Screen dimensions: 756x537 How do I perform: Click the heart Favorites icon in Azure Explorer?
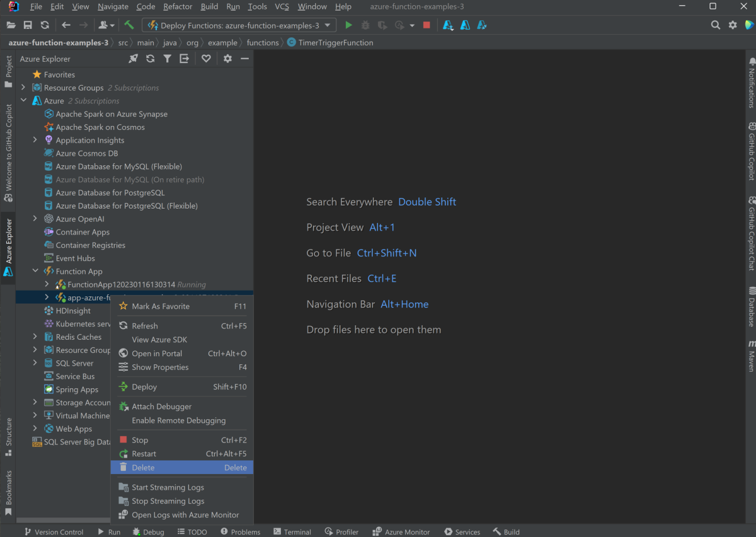(206, 58)
